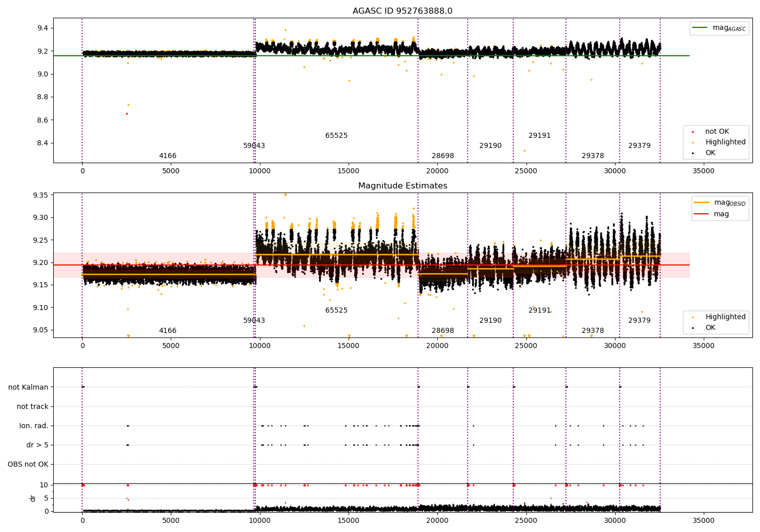The height and width of the screenshot is (532, 760).
Task: Click the 'not track' axis label
Action: (x=32, y=407)
